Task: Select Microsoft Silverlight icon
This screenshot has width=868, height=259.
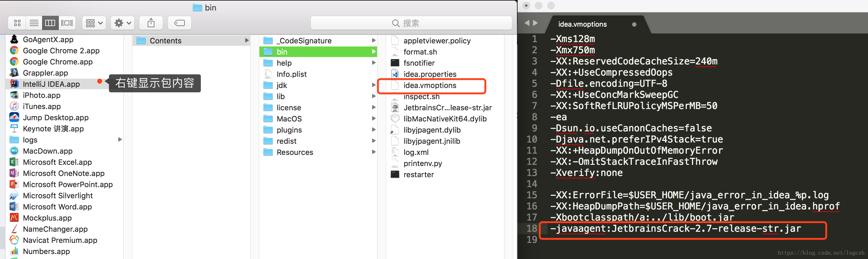Action: tap(14, 195)
